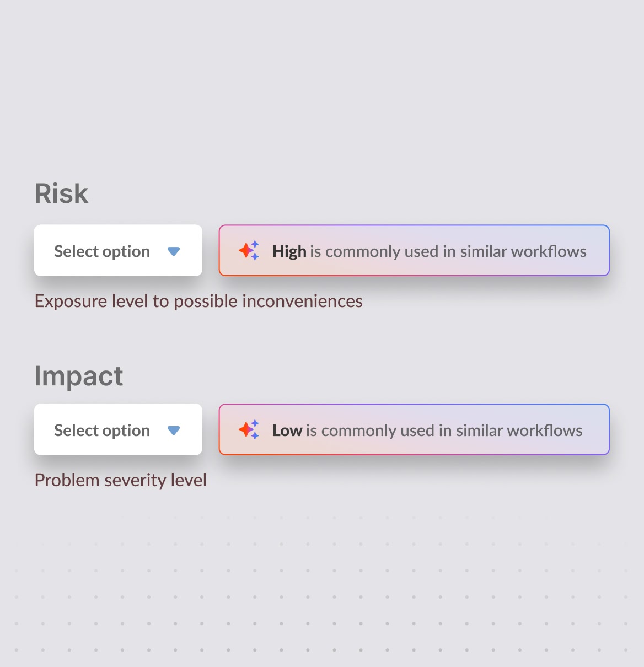Image resolution: width=644 pixels, height=667 pixels.
Task: Open the Impact Select option dropdown
Action: tap(118, 430)
